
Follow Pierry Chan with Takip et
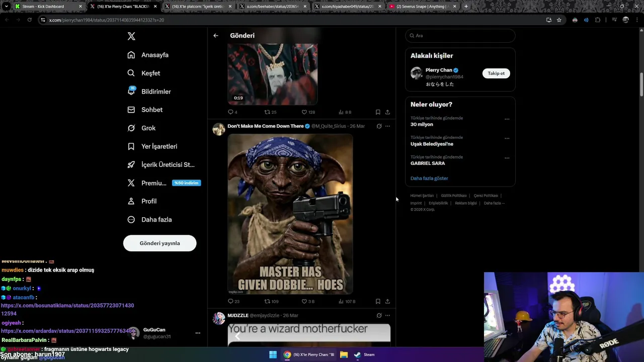[496, 73]
